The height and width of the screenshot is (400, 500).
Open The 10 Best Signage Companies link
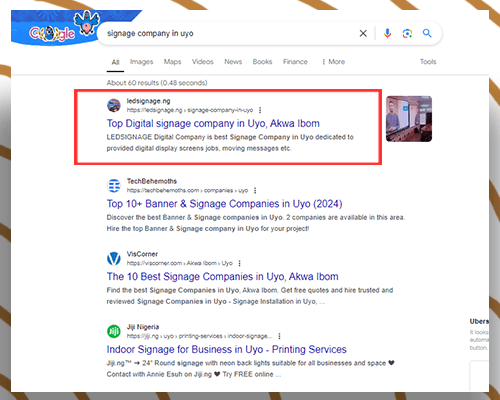[222, 276]
